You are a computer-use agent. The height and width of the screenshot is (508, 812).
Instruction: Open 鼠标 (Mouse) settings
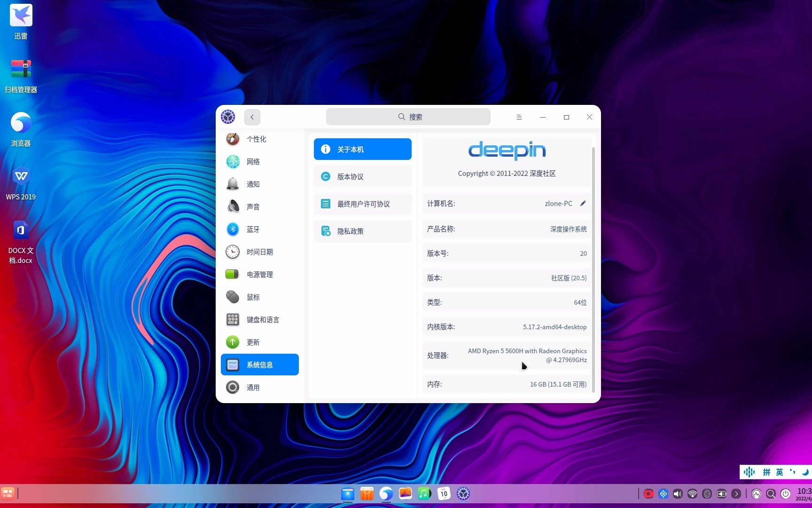tap(259, 297)
